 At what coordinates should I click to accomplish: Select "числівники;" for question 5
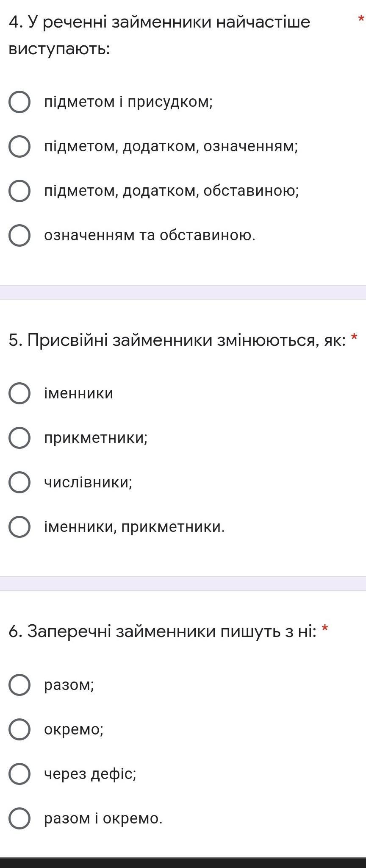(19, 482)
